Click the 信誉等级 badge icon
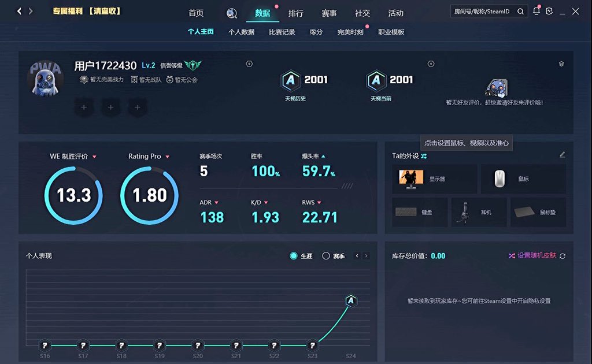This screenshot has height=364, width=592. tap(193, 65)
